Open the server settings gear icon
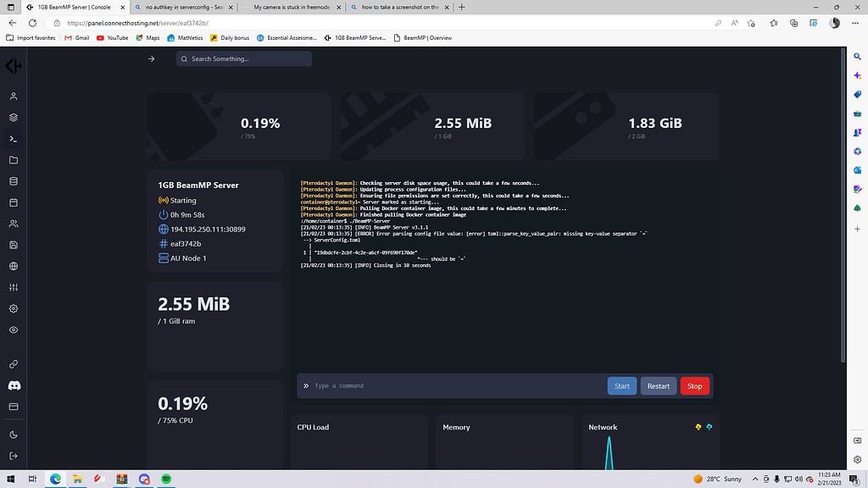Image resolution: width=868 pixels, height=488 pixels. [14, 308]
